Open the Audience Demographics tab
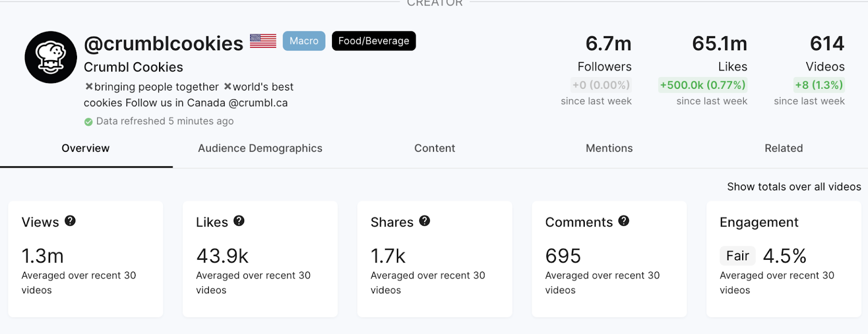The height and width of the screenshot is (334, 868). pos(260,148)
